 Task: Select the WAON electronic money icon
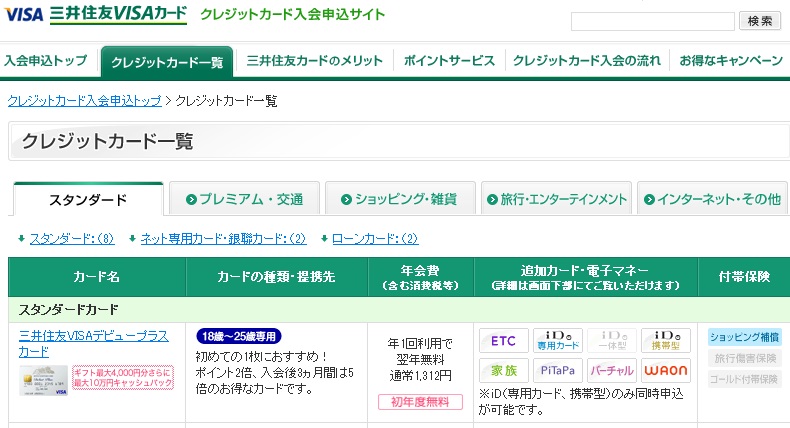tap(666, 371)
